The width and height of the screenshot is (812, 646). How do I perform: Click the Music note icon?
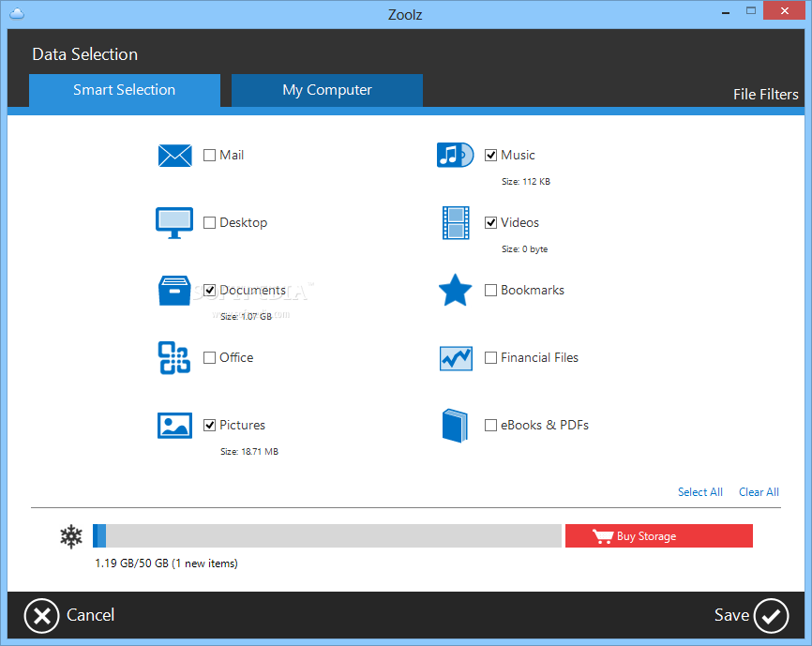point(455,155)
